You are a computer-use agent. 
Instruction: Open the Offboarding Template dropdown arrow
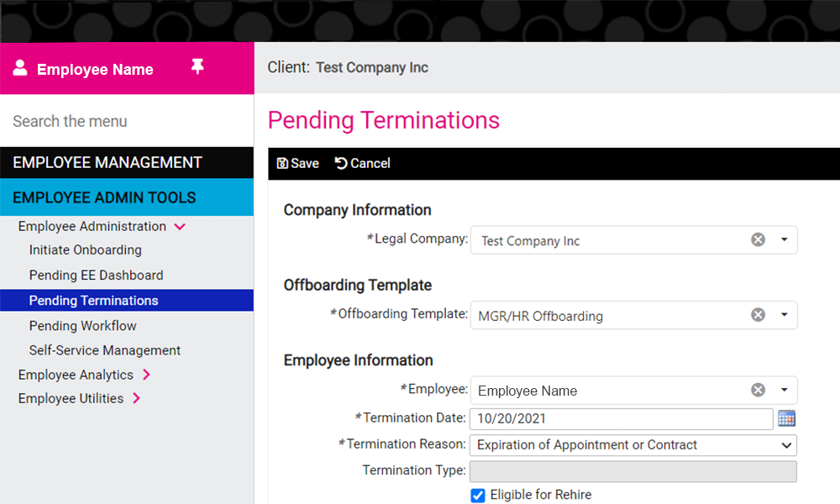pos(784,315)
